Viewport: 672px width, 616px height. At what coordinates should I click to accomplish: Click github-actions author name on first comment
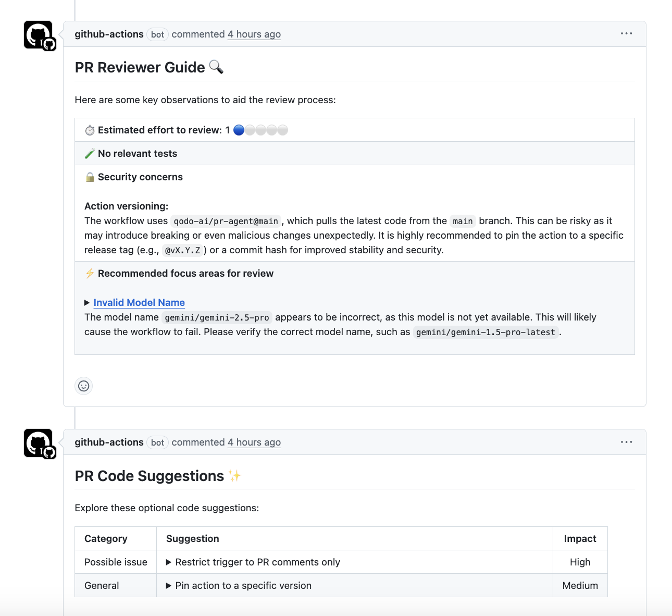tap(109, 34)
